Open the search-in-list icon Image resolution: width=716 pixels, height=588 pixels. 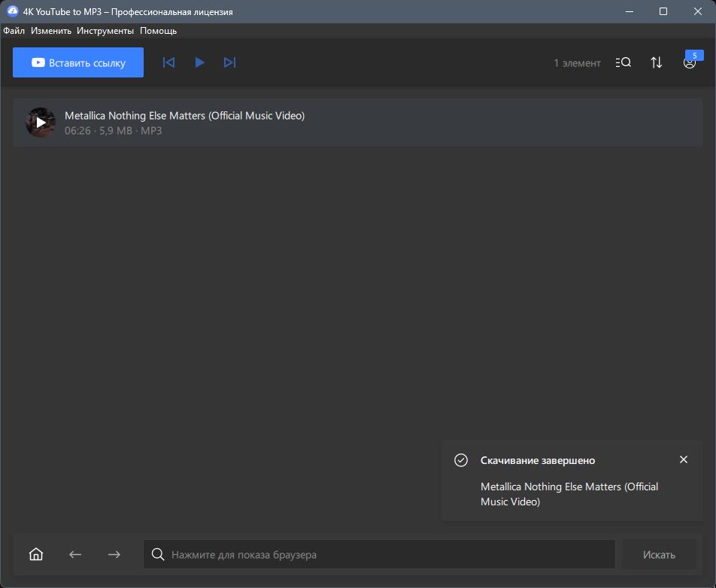click(623, 62)
